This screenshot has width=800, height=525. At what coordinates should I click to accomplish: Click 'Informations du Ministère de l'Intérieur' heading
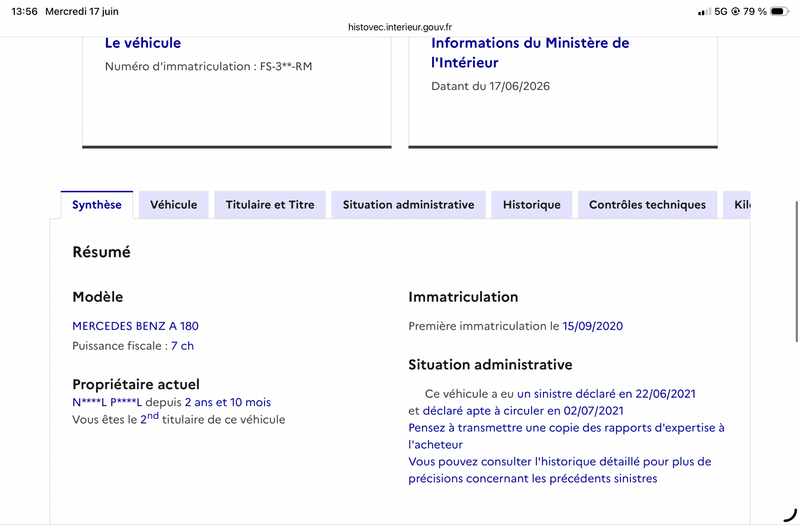[530, 53]
